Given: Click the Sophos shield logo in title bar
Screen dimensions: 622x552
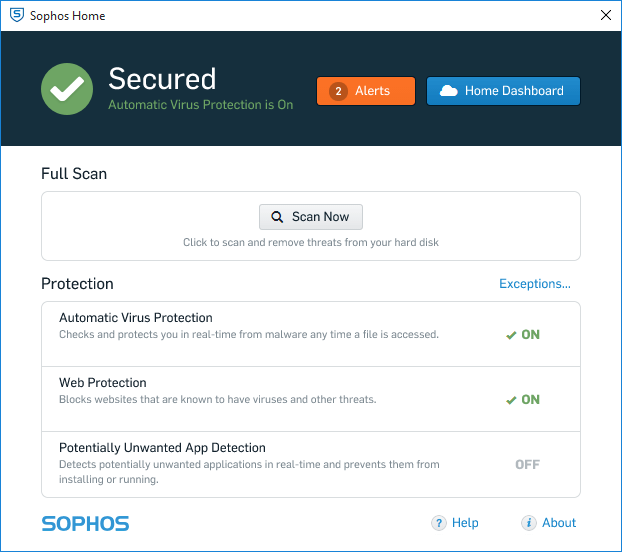Looking at the screenshot, I should pos(17,15).
